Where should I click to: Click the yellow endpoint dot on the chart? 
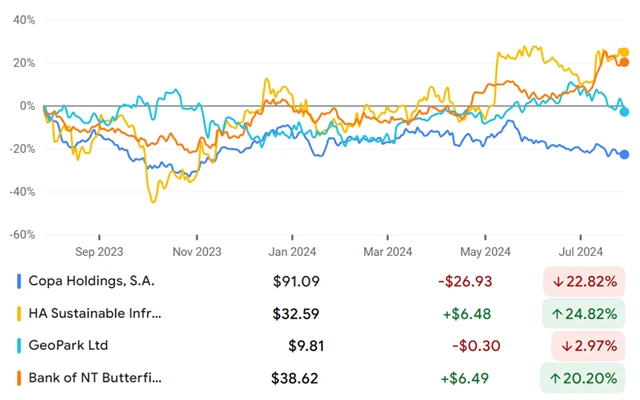coord(625,52)
